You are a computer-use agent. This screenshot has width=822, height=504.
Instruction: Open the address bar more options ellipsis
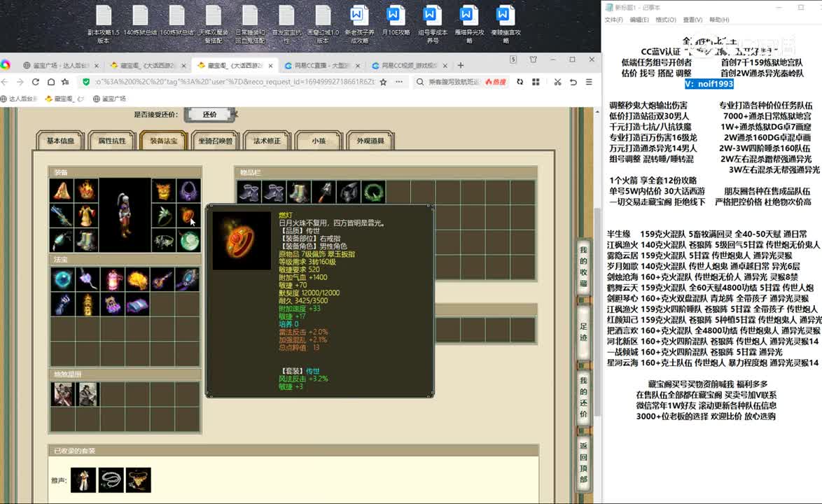click(x=399, y=82)
